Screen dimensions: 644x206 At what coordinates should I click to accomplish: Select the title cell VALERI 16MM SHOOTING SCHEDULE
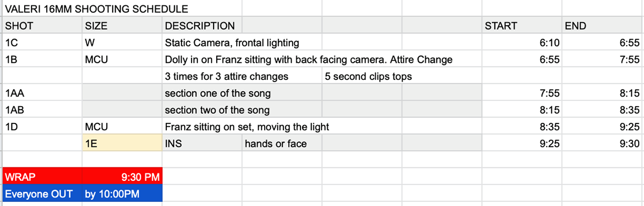pos(96,9)
